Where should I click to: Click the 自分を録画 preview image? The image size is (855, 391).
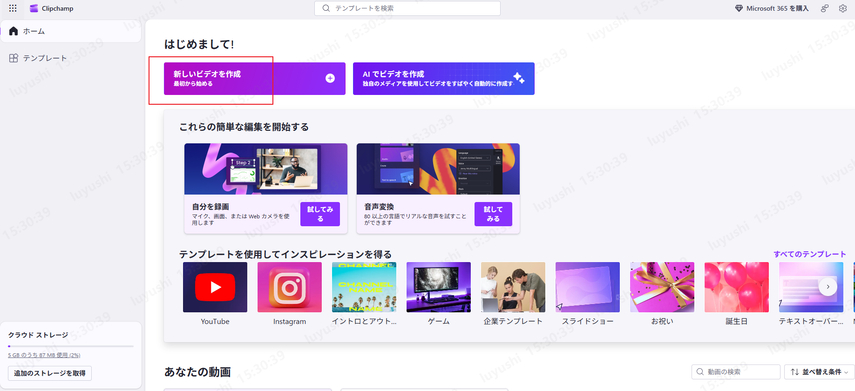click(266, 169)
